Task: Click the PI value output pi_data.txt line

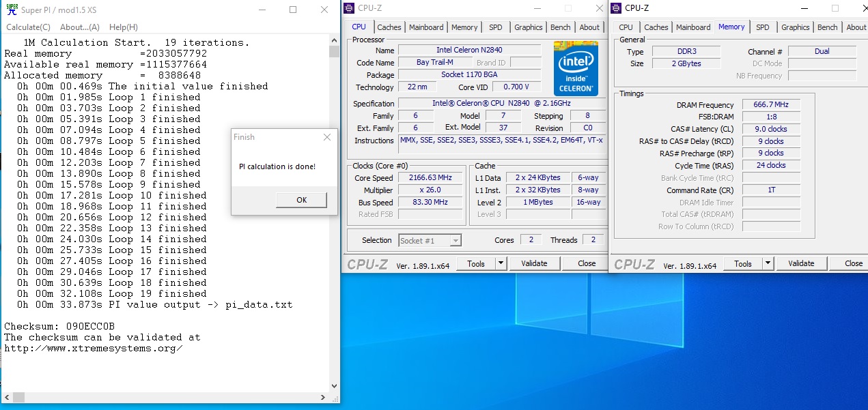Action: click(155, 304)
